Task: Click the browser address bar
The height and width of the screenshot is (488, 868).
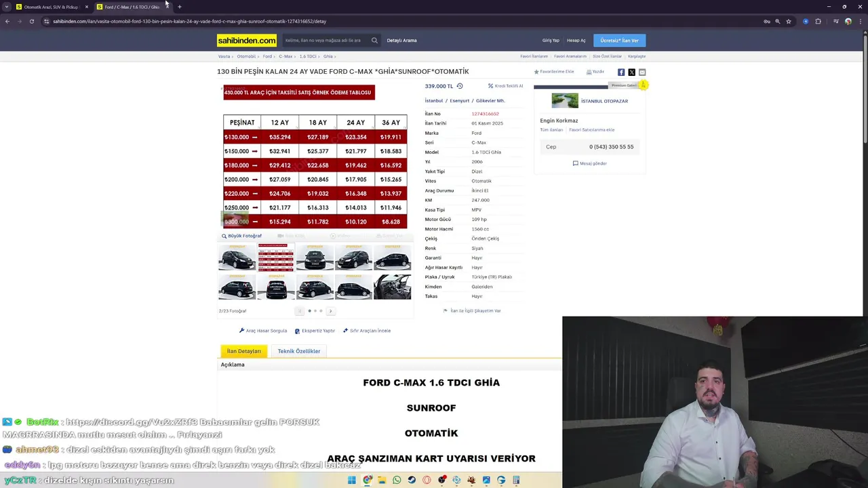Action: [x=400, y=21]
